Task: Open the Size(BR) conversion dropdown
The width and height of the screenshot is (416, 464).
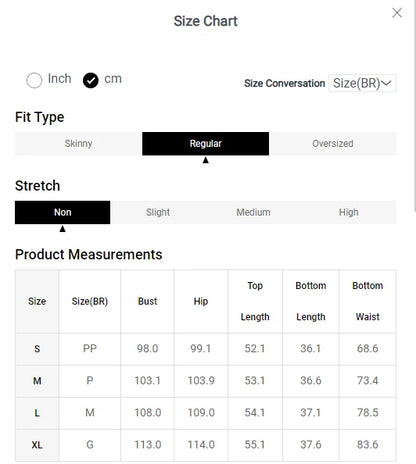Action: click(362, 83)
